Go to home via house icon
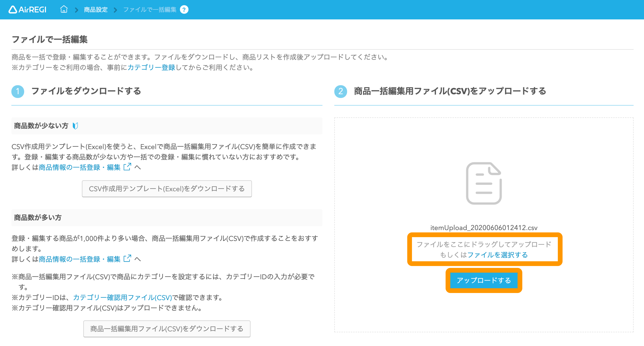The height and width of the screenshot is (346, 644). coord(64,9)
